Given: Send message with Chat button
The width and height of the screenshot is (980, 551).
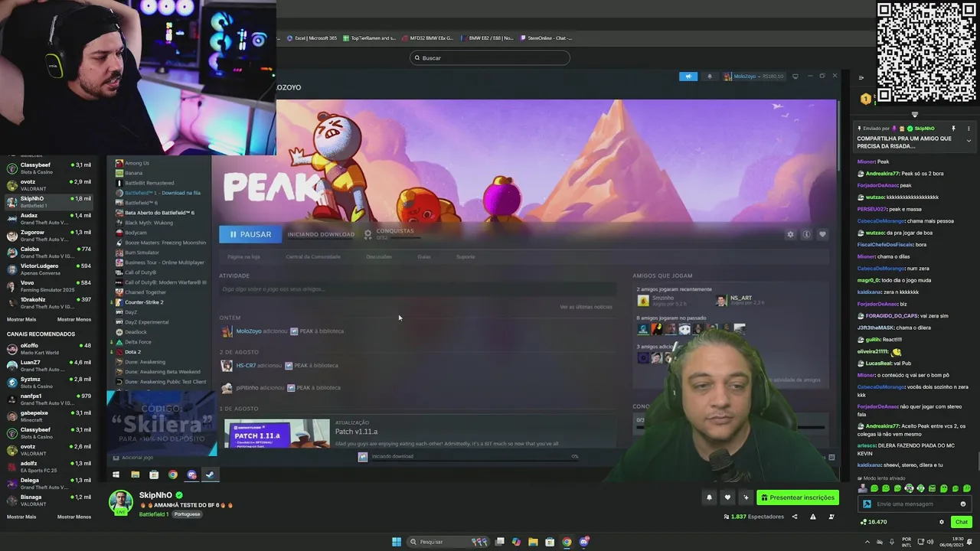Looking at the screenshot, I should [961, 522].
